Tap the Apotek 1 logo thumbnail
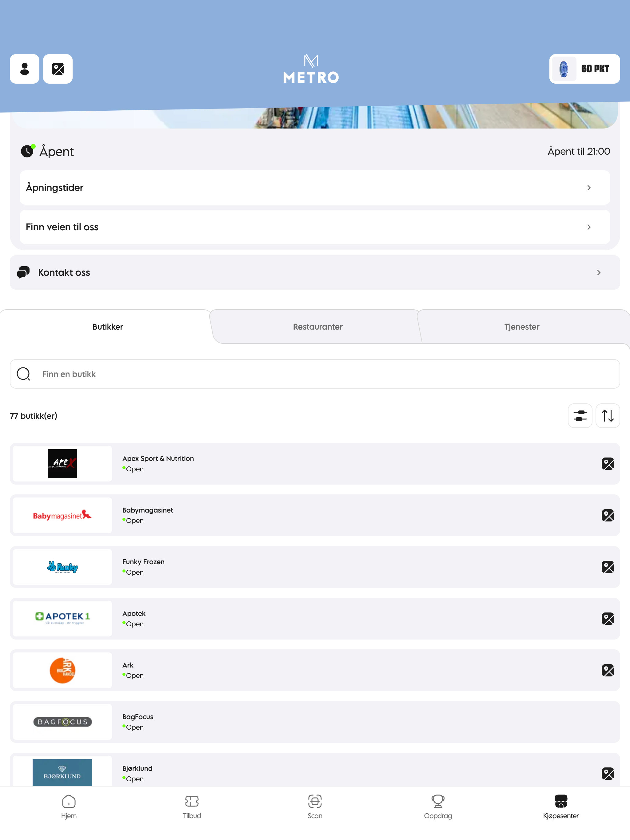 (62, 619)
